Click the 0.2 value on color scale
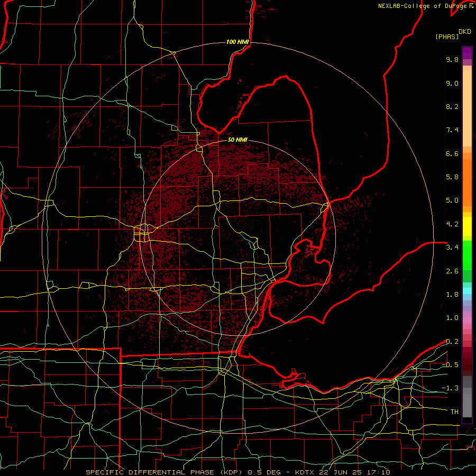Image resolution: width=476 pixels, height=476 pixels. [452, 342]
